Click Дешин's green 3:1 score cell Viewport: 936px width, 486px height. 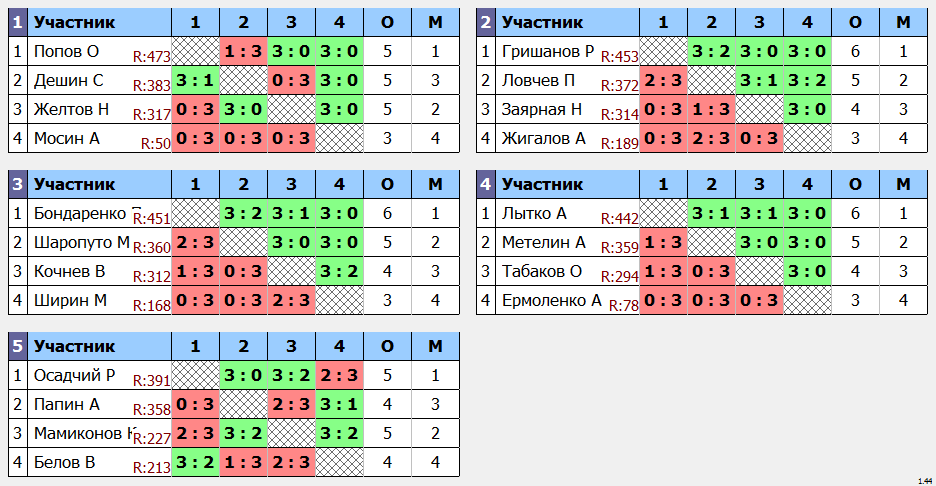(195, 80)
